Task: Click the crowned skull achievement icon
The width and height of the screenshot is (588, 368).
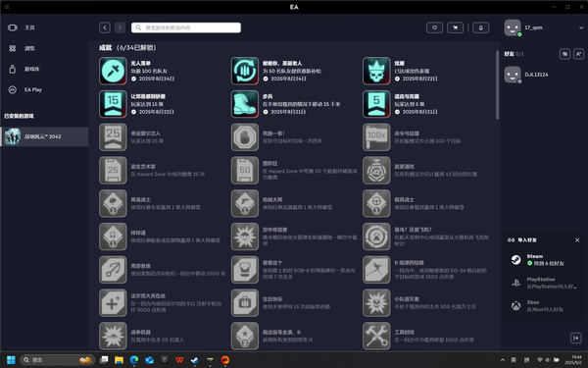Action: point(376,71)
